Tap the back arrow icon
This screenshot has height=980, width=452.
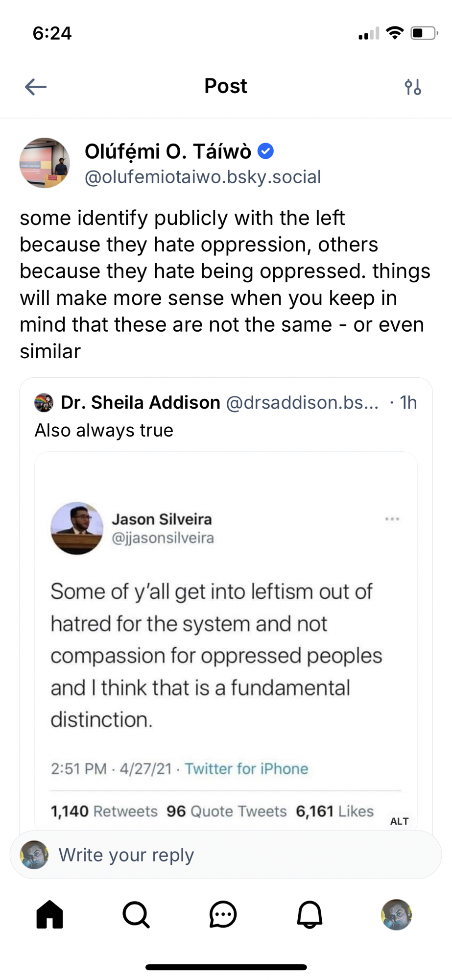(36, 87)
